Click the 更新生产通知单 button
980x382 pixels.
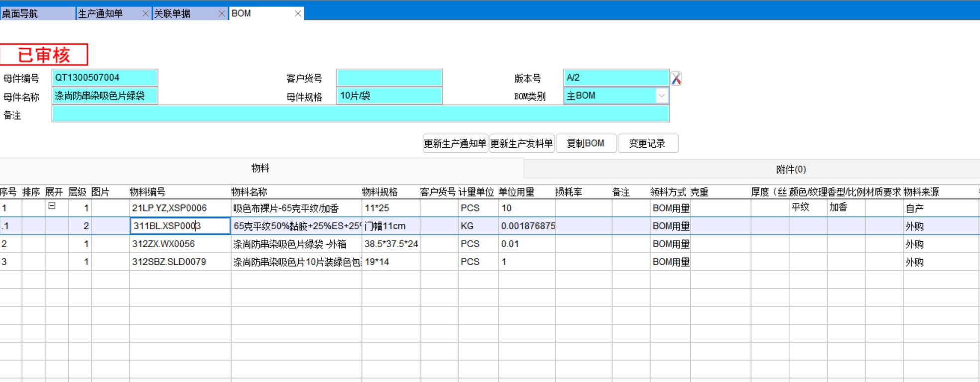tap(455, 144)
